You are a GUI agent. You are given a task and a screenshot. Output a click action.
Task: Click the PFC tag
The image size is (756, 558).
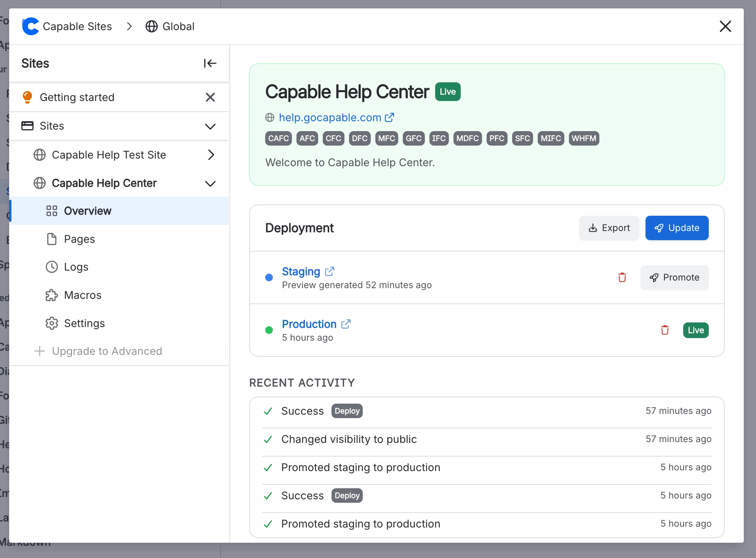pyautogui.click(x=497, y=138)
